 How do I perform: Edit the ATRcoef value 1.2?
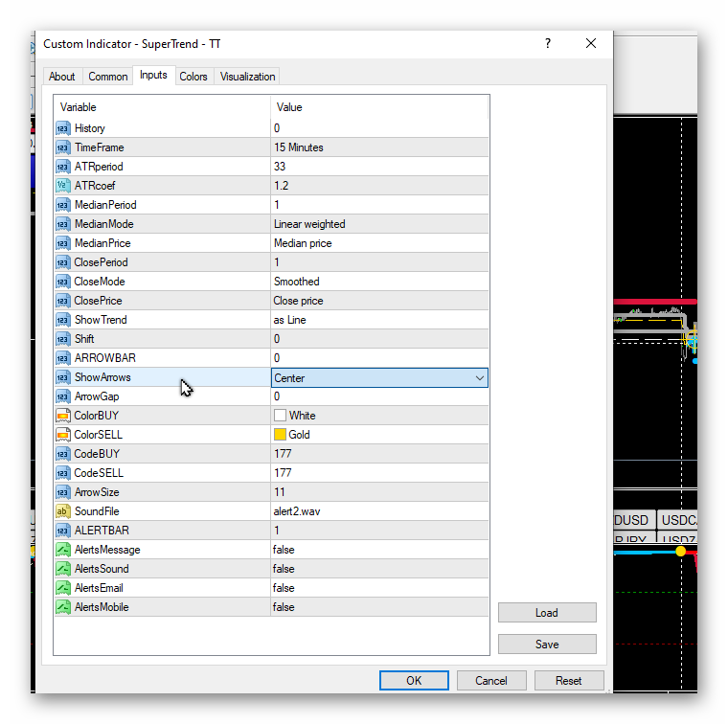click(379, 186)
